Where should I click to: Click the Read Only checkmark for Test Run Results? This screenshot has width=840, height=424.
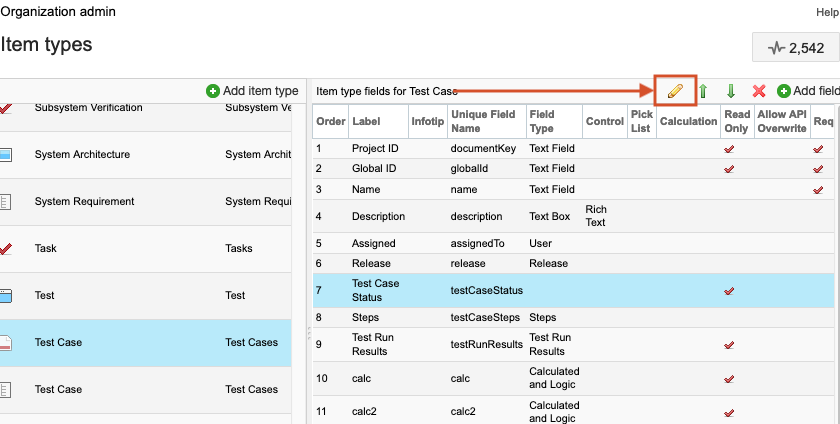(729, 345)
